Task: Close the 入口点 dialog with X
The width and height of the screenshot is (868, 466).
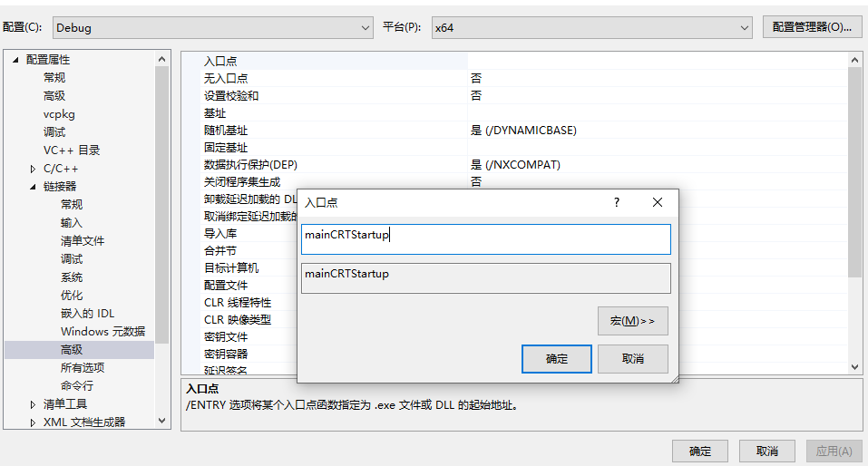Action: pyautogui.click(x=657, y=202)
